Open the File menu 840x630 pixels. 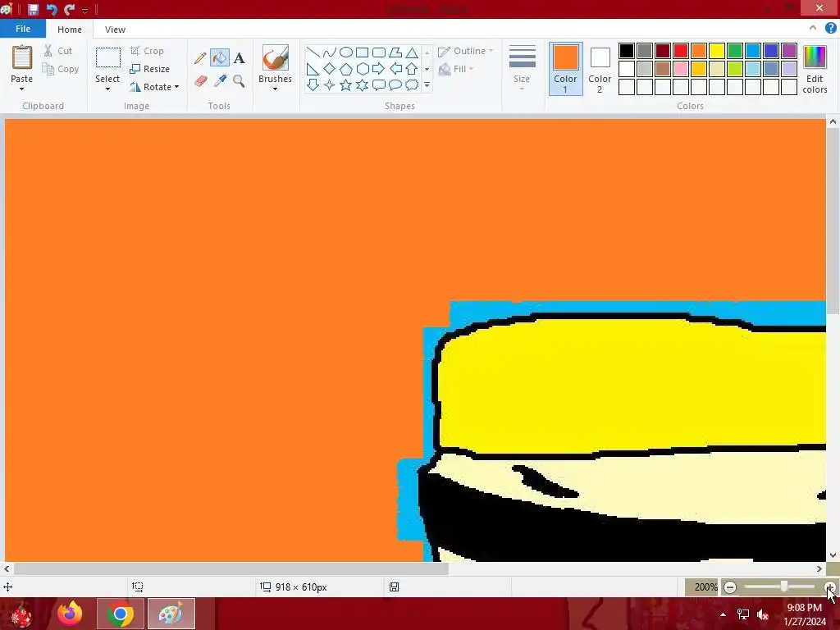coord(23,29)
